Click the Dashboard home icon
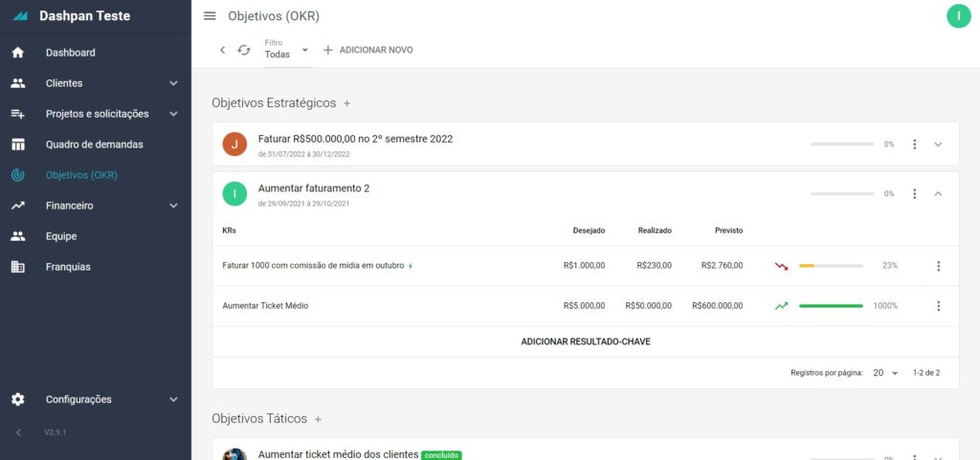This screenshot has width=980, height=460. tap(18, 53)
